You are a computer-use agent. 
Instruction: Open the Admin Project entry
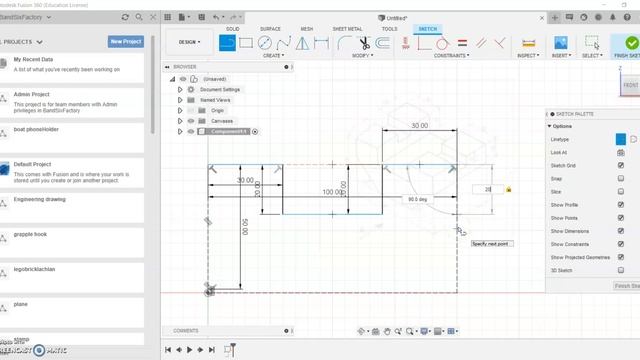pyautogui.click(x=72, y=102)
